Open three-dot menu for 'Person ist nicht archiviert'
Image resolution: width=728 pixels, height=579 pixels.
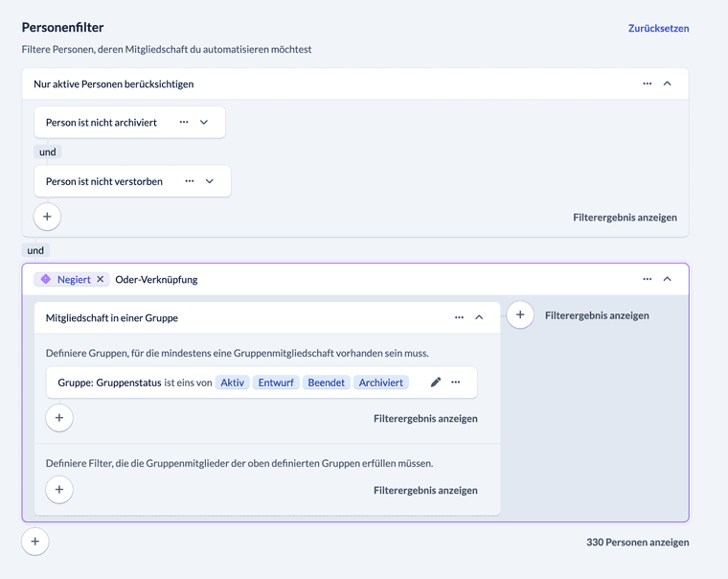(184, 123)
